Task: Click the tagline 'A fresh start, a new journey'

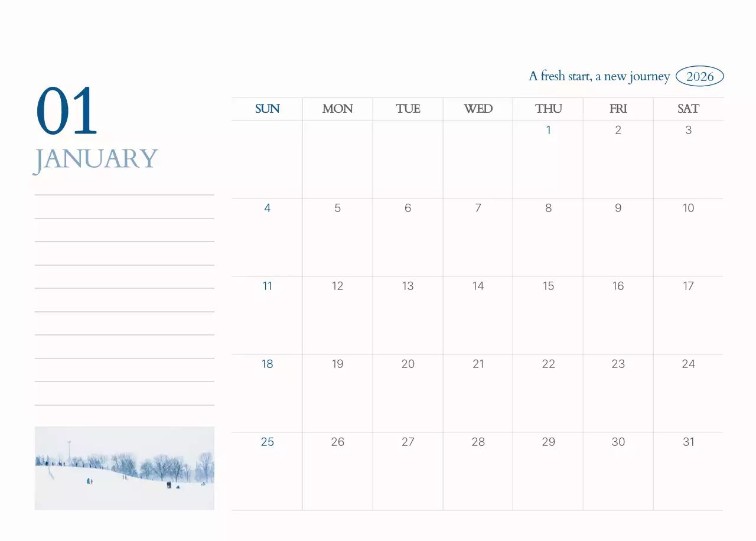Action: pyautogui.click(x=599, y=76)
